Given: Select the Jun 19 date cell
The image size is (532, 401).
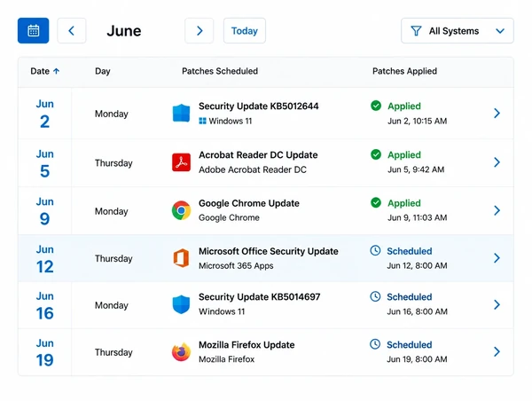Looking at the screenshot, I should 45,352.
